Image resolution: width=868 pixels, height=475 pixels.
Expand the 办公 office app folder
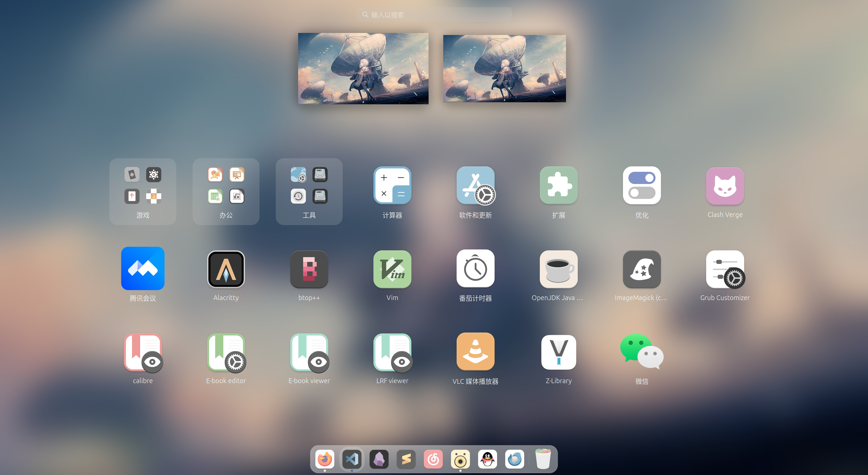point(226,191)
